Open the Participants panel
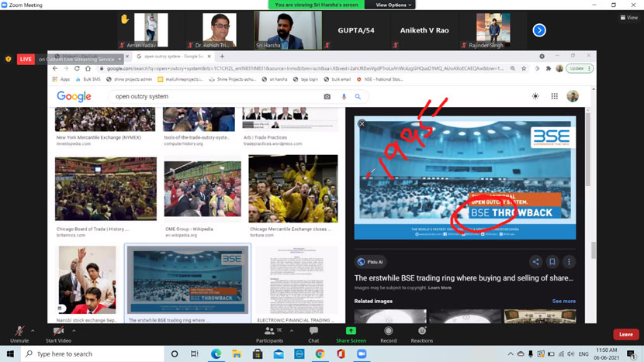This screenshot has height=362, width=644. (269, 334)
